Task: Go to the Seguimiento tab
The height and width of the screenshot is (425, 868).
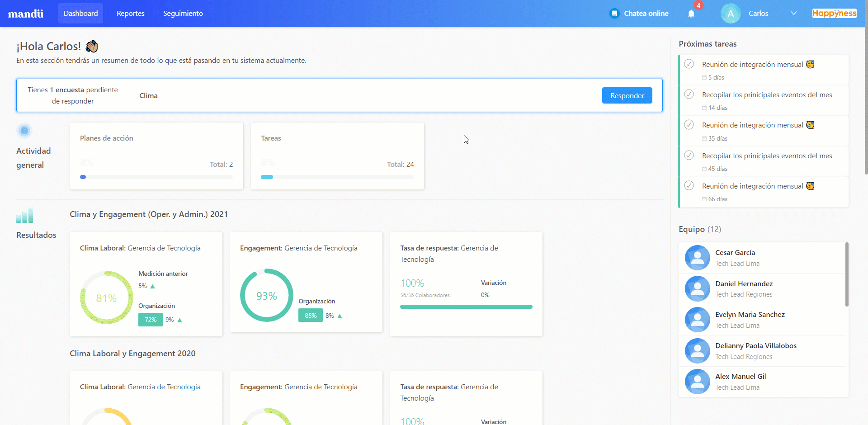Action: [x=183, y=13]
